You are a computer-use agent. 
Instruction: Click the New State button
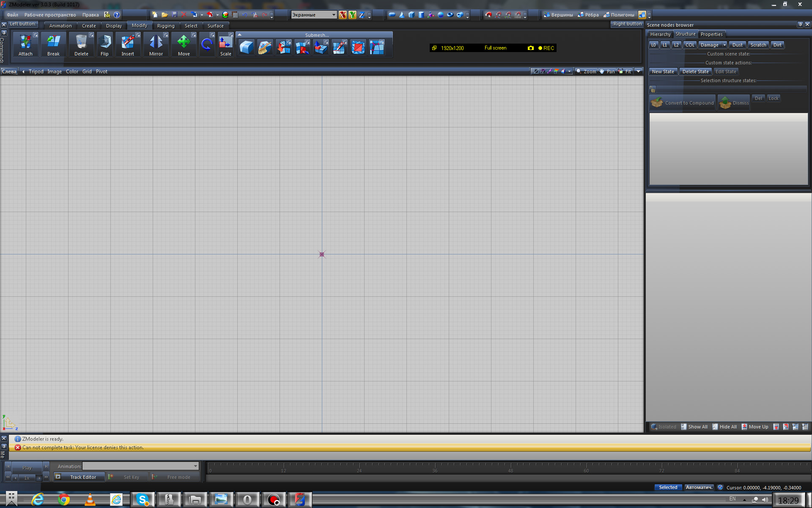(663, 72)
